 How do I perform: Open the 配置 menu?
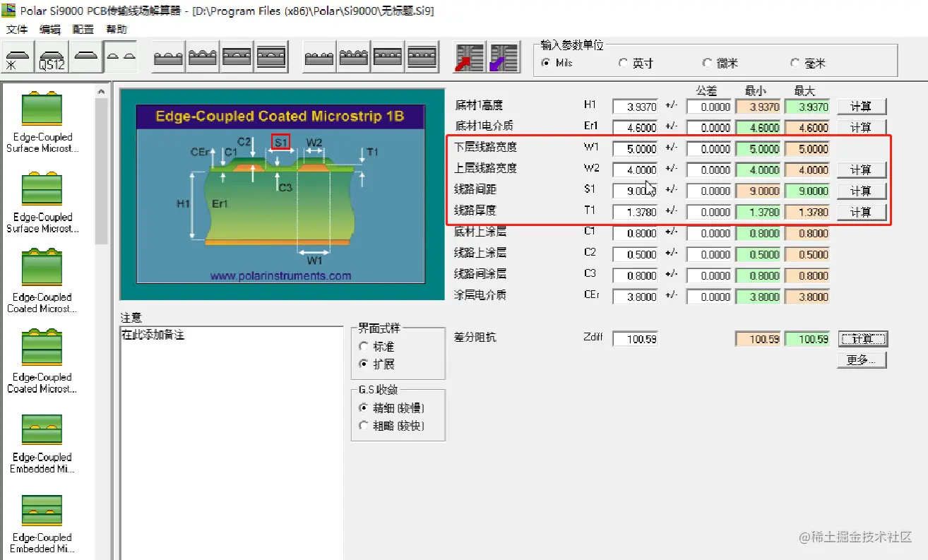(83, 29)
